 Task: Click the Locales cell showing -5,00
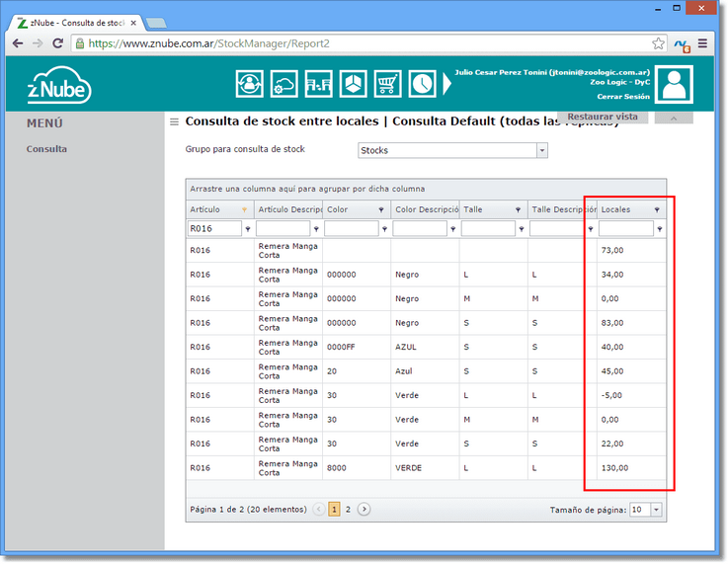631,395
